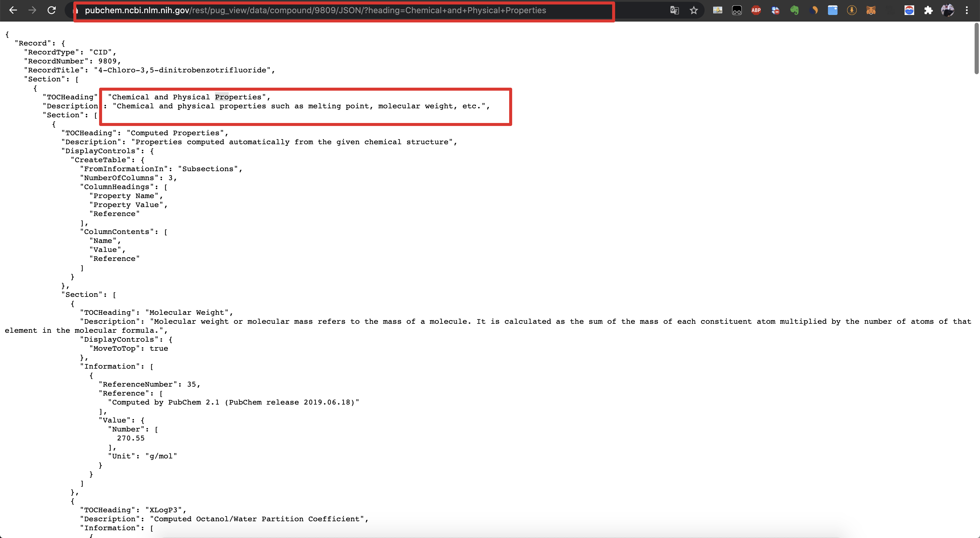980x538 pixels.
Task: Click the yin-yang style extension icon
Action: click(x=814, y=10)
